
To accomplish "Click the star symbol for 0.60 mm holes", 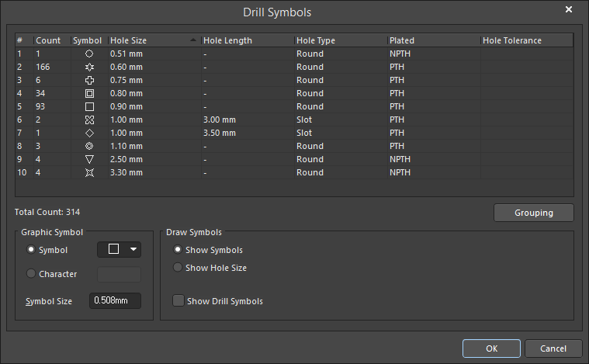I will click(x=89, y=67).
